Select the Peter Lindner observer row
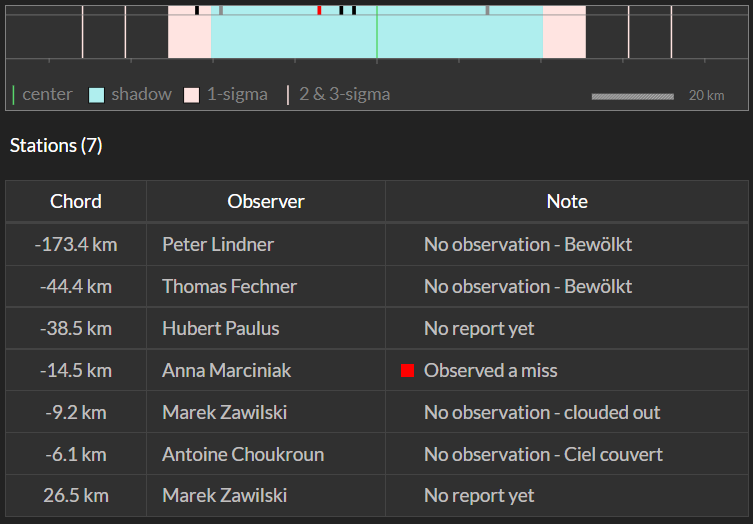The width and height of the screenshot is (753, 524). pos(377,244)
